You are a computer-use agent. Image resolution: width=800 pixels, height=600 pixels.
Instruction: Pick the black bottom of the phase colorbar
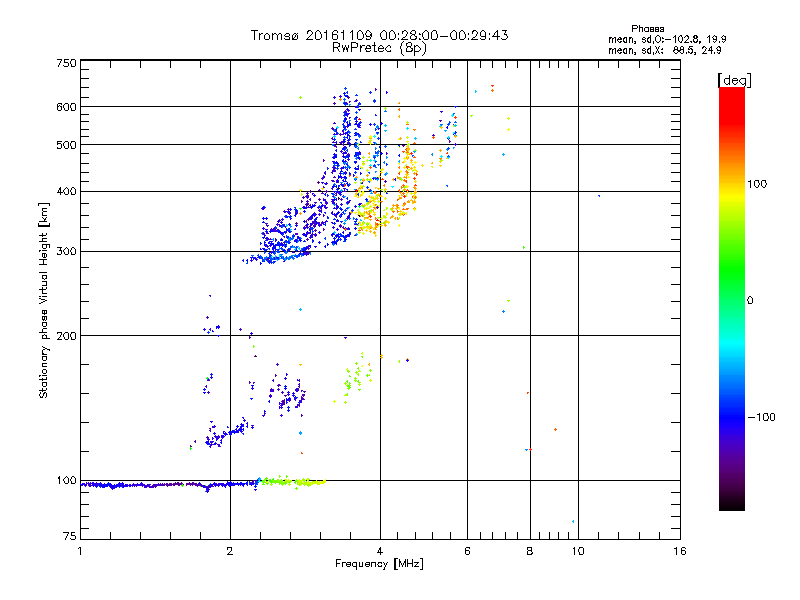[x=732, y=505]
